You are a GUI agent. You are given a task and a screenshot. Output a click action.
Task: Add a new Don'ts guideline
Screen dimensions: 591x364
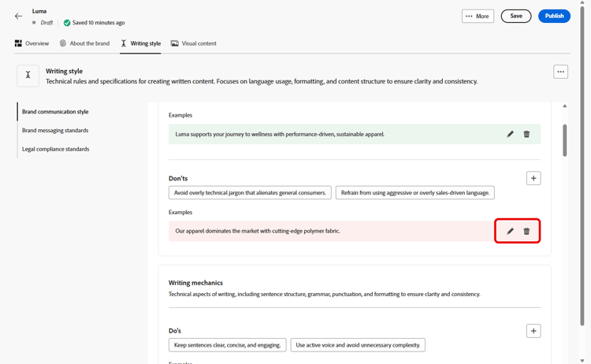coord(533,178)
